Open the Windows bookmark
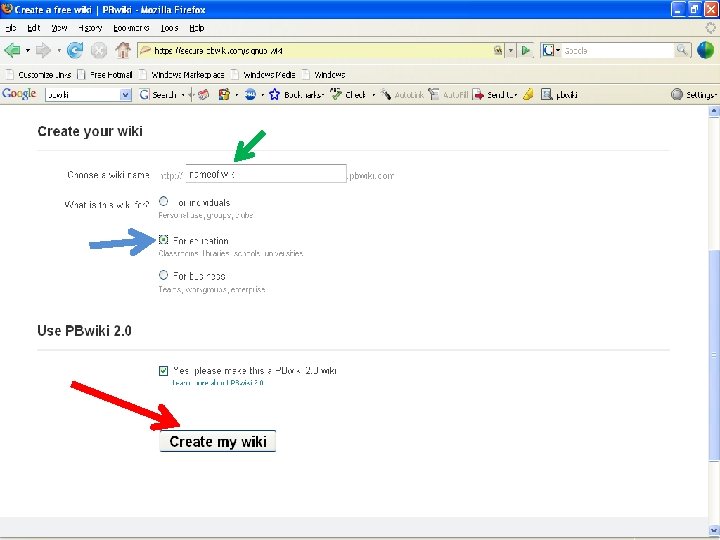Viewport: 720px width, 540px height. point(324,74)
